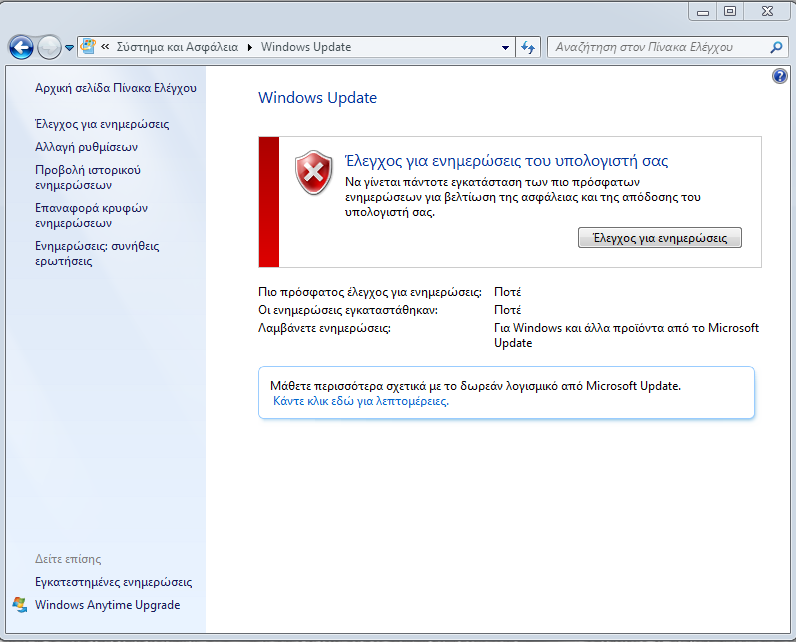Click the refresh button beside address bar
The height and width of the screenshot is (642, 796).
point(528,48)
